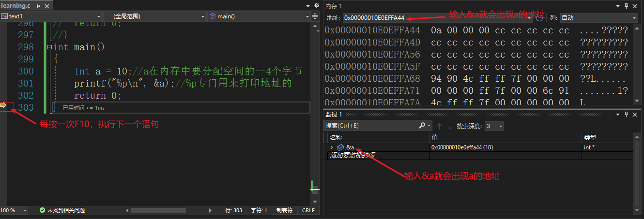
Task: Click the 值 column header
Action: pos(506,138)
